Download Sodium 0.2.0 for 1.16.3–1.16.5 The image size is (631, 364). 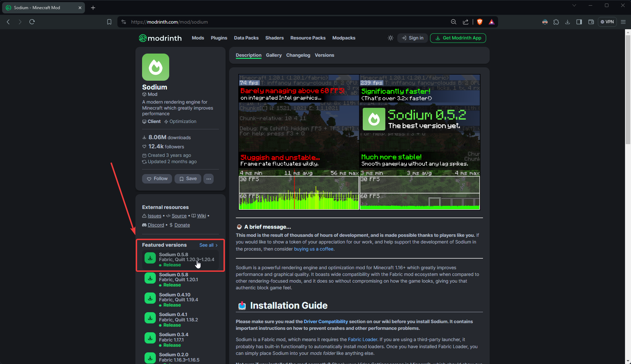pyautogui.click(x=150, y=358)
